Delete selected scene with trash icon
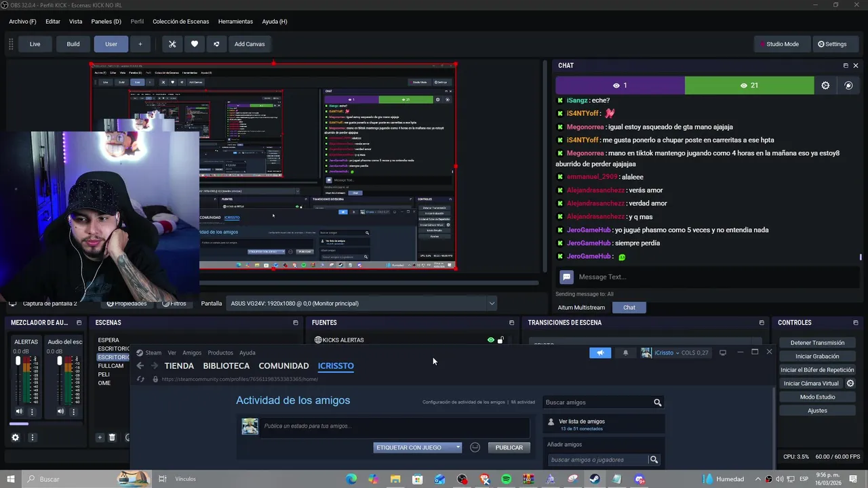 (x=112, y=438)
